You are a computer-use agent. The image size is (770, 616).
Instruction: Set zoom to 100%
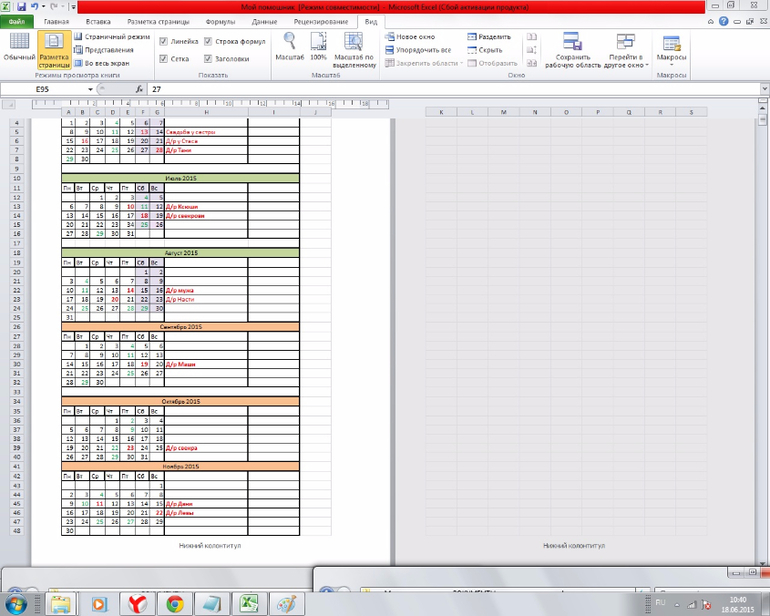click(x=318, y=47)
